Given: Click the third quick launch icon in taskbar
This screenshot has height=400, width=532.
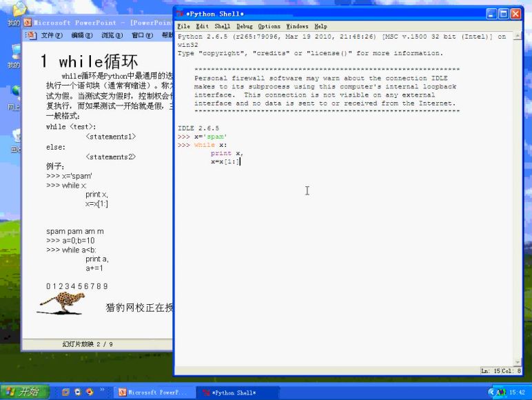Looking at the screenshot, I should 90,392.
